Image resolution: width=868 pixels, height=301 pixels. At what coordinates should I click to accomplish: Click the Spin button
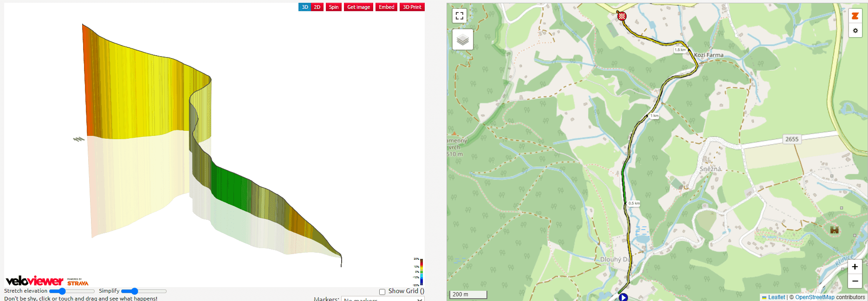(334, 7)
